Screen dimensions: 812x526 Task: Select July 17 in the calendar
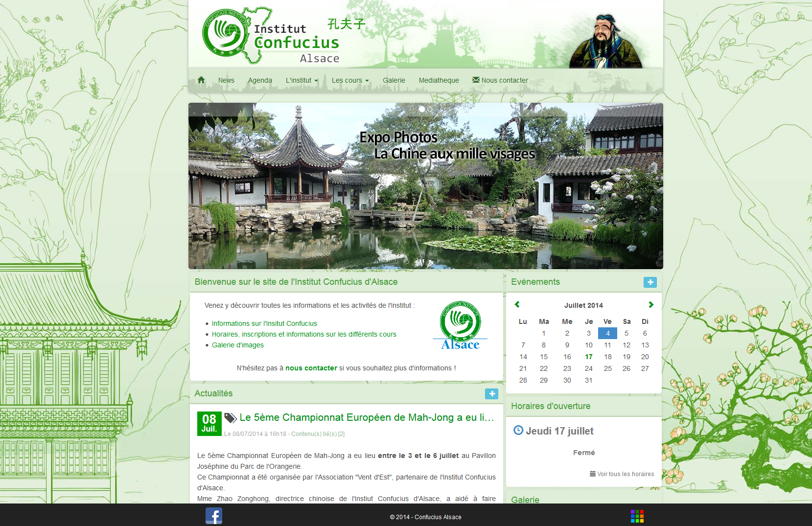(x=589, y=357)
